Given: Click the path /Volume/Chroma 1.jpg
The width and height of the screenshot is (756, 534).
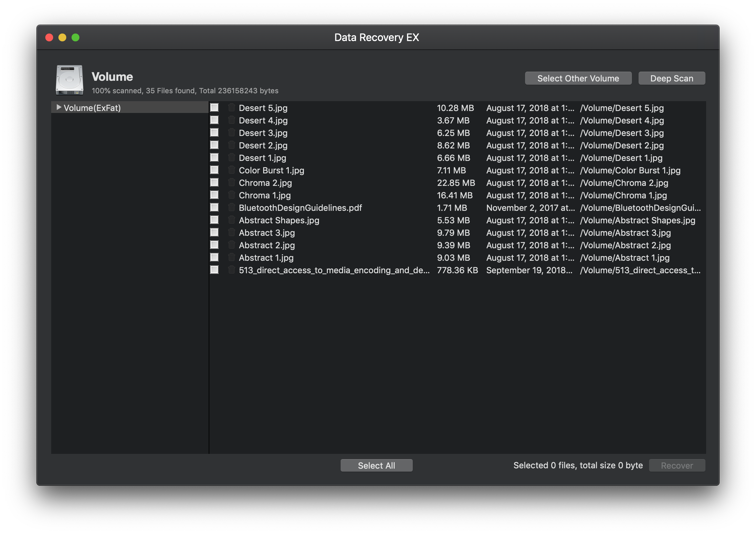Looking at the screenshot, I should click(623, 196).
